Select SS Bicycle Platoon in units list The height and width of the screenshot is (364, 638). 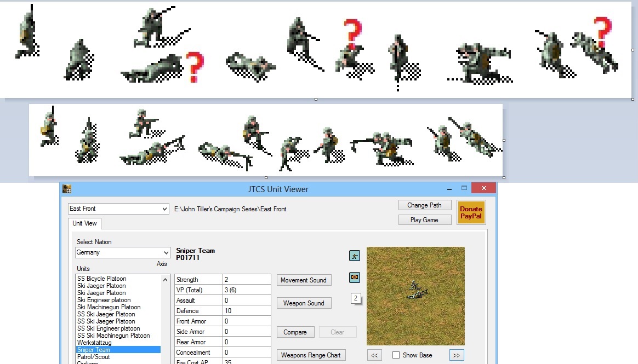102,279
